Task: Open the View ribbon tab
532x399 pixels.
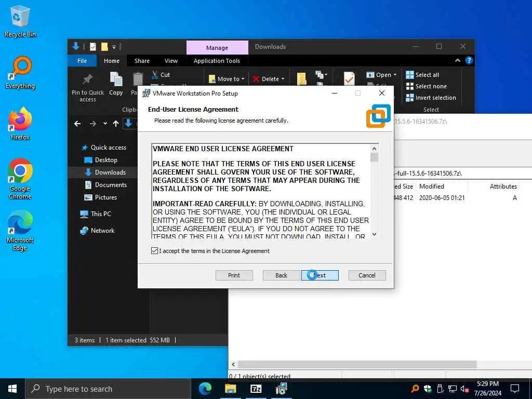Action: (x=171, y=61)
